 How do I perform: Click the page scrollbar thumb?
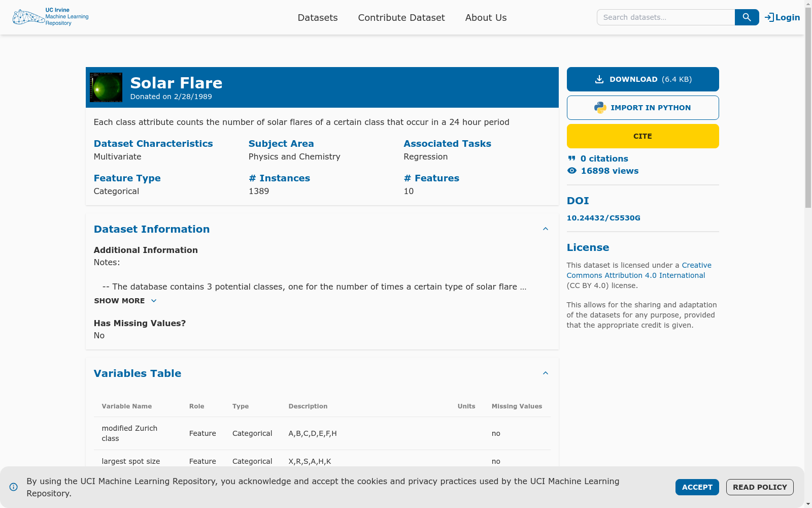click(x=808, y=107)
